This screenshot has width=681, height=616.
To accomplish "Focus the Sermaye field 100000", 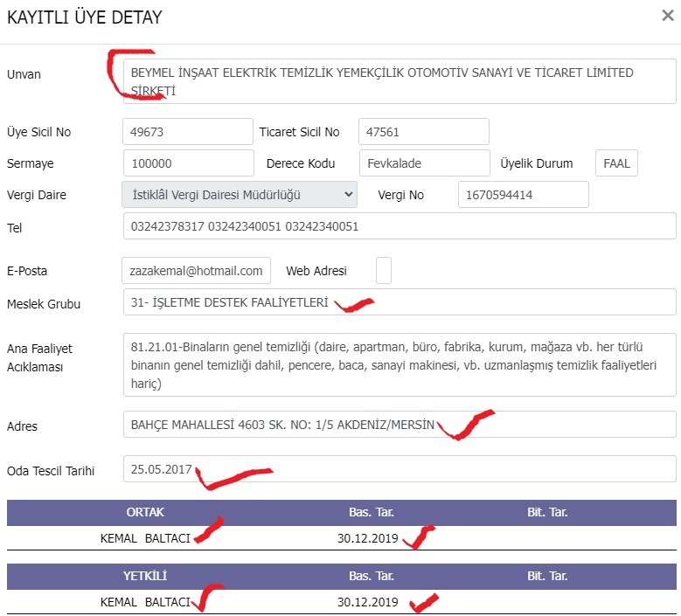I will click(189, 163).
